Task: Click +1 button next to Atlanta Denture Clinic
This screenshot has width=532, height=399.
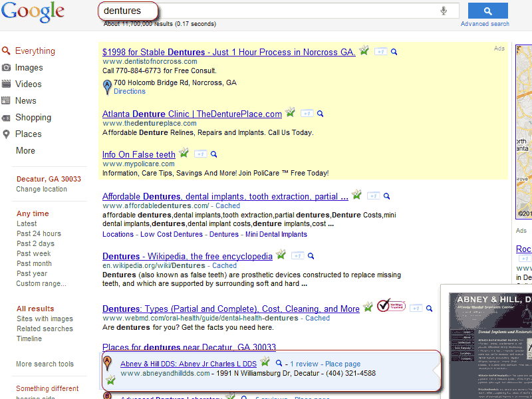Action: pyautogui.click(x=307, y=114)
